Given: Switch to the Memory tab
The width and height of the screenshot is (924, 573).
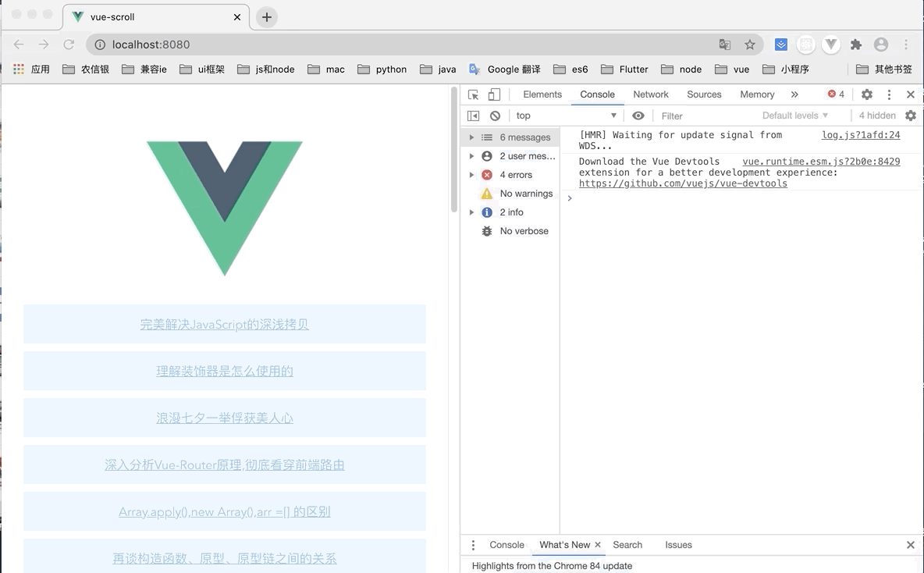Looking at the screenshot, I should point(757,94).
